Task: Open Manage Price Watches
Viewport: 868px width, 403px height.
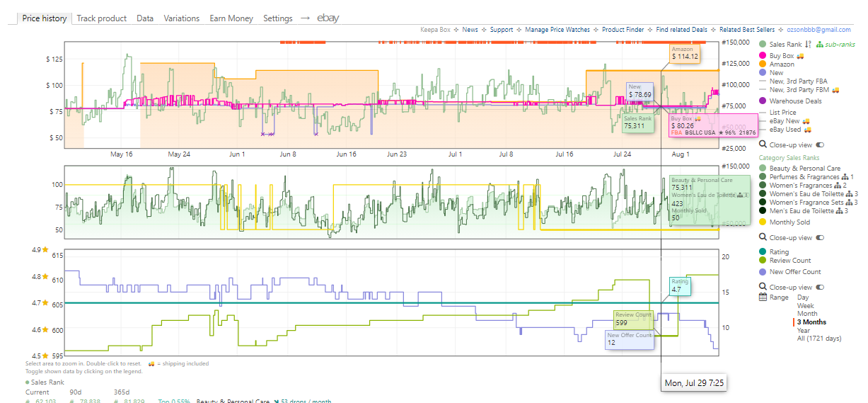Action: (557, 30)
